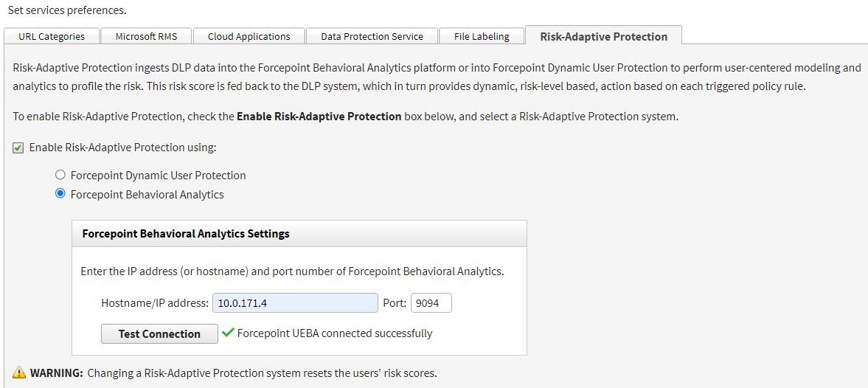Click the Hostname/IP address input field

(295, 303)
